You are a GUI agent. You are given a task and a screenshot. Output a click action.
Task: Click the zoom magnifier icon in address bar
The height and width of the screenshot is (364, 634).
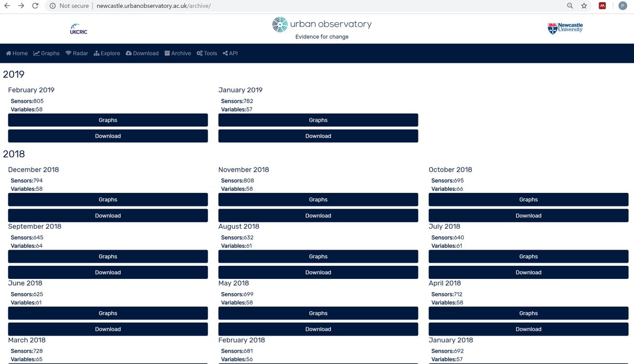pyautogui.click(x=570, y=6)
